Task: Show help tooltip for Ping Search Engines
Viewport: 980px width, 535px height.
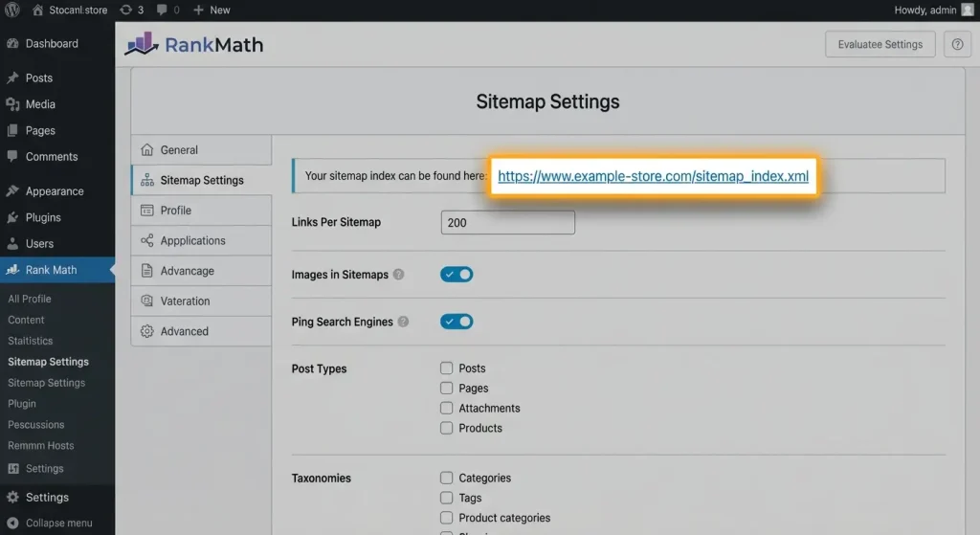Action: (x=403, y=322)
